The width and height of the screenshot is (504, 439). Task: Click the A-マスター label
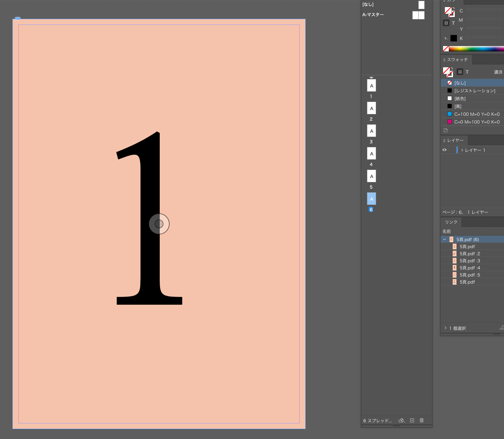[373, 15]
